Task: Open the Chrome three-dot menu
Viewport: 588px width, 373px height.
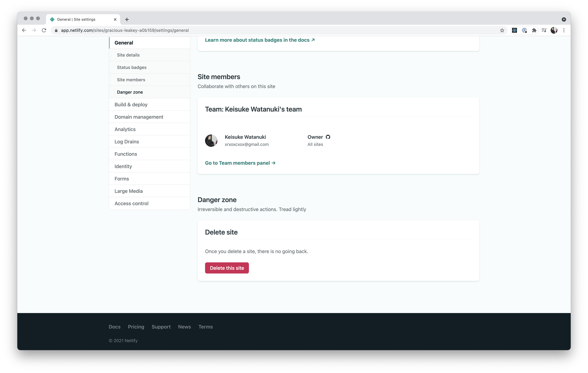Action: [564, 30]
